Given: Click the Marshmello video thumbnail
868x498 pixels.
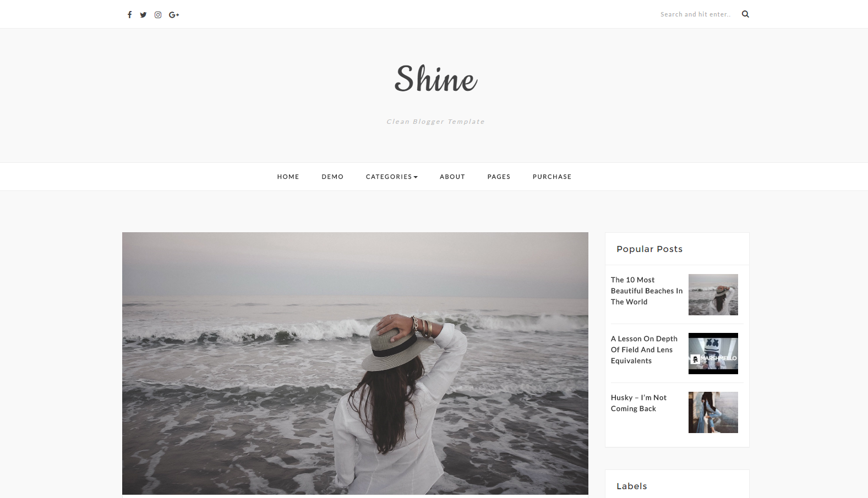Looking at the screenshot, I should click(713, 353).
